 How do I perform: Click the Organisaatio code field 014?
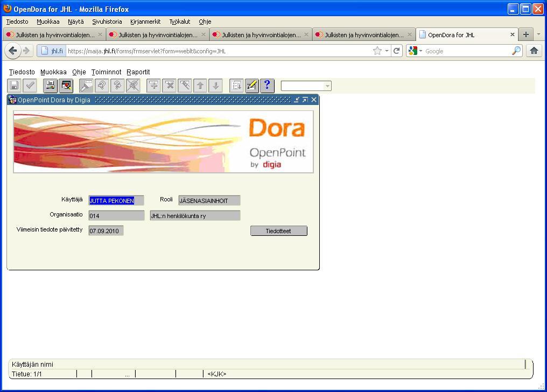click(116, 215)
